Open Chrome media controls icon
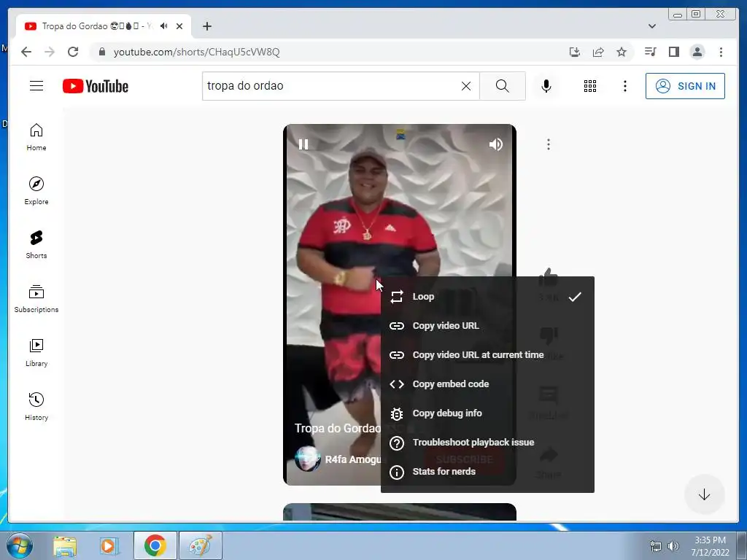Screen dimensions: 747x560 click(650, 52)
